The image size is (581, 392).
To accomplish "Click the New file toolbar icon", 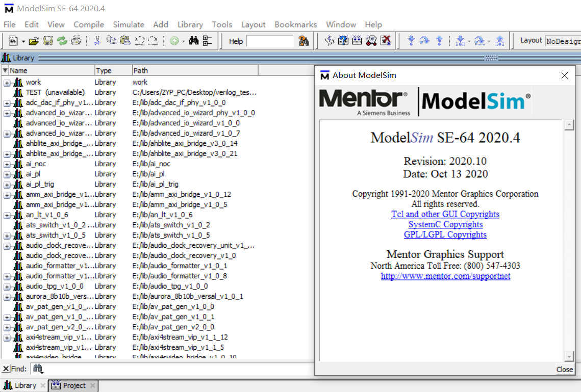I will pos(13,41).
